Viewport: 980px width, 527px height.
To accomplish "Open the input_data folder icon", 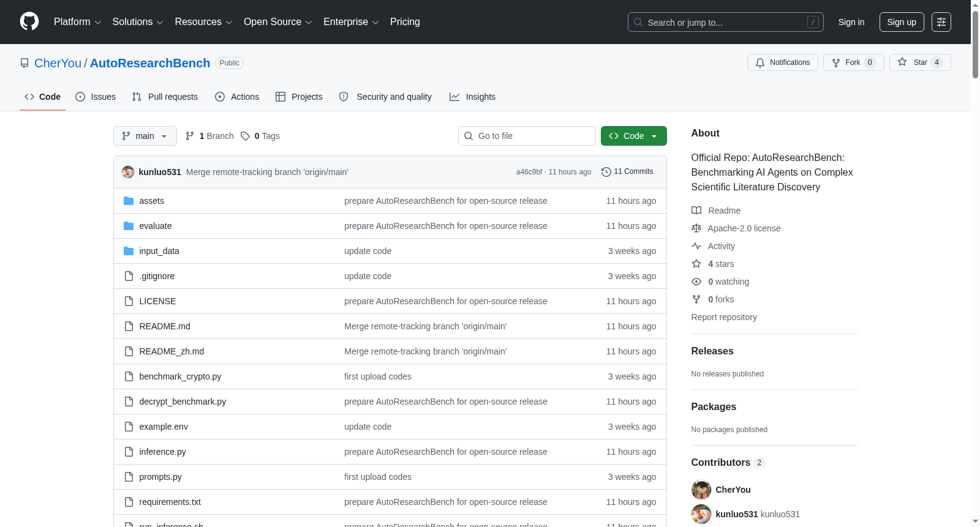I will coord(129,251).
